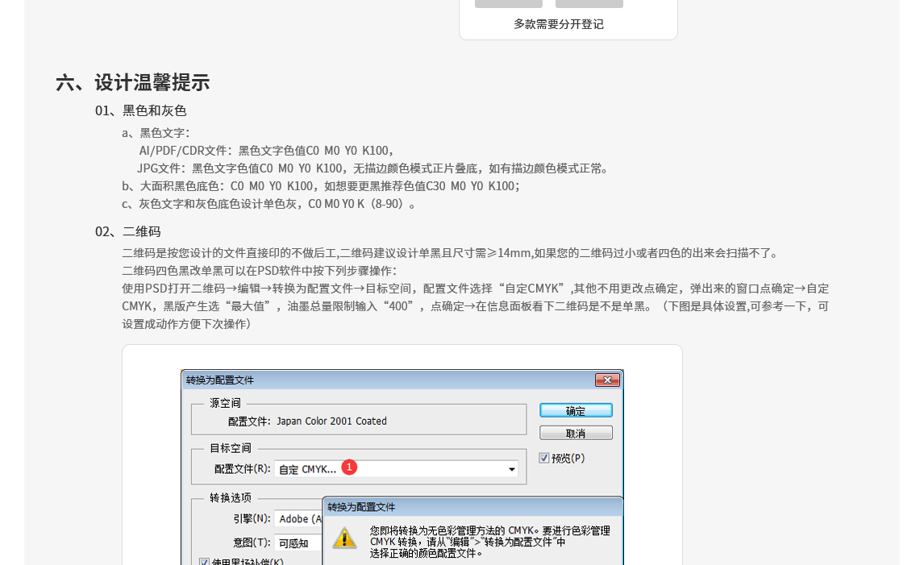Close the 转换为配置文件 dialog with red X

coord(607,380)
